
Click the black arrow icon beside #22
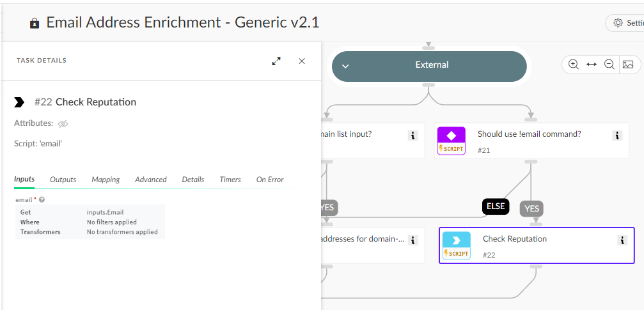(19, 102)
